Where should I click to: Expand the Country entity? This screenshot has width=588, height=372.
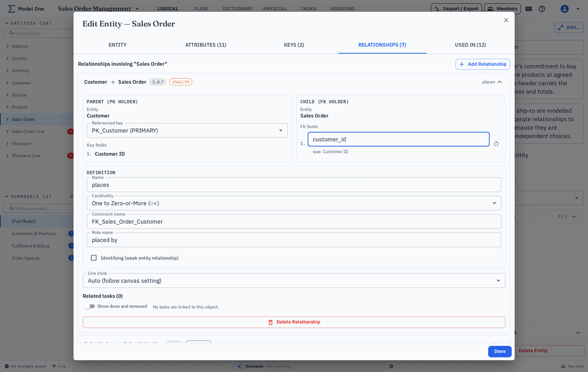pos(7,58)
